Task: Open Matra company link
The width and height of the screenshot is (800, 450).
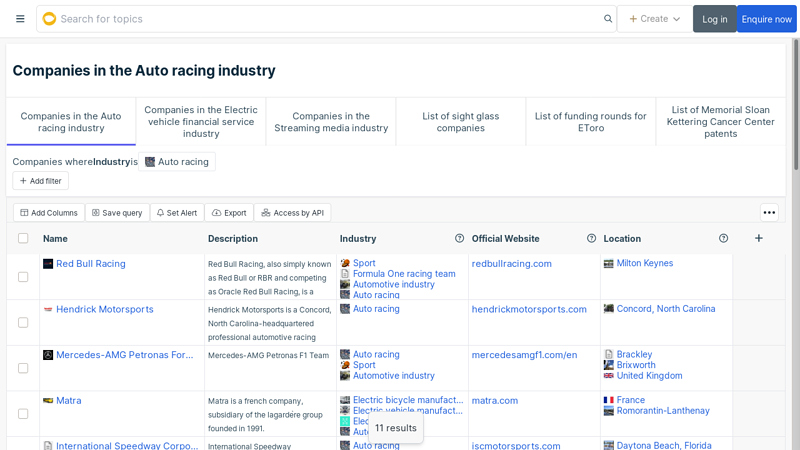Action: pyautogui.click(x=69, y=401)
